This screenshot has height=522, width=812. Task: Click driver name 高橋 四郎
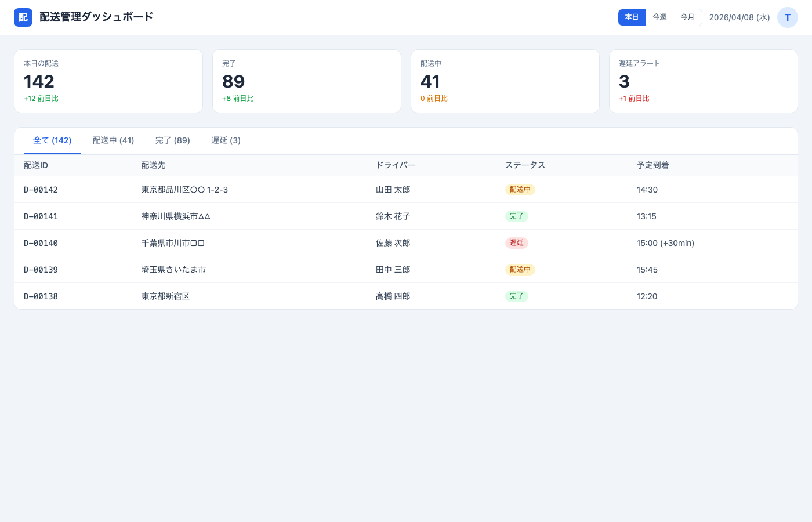(393, 296)
